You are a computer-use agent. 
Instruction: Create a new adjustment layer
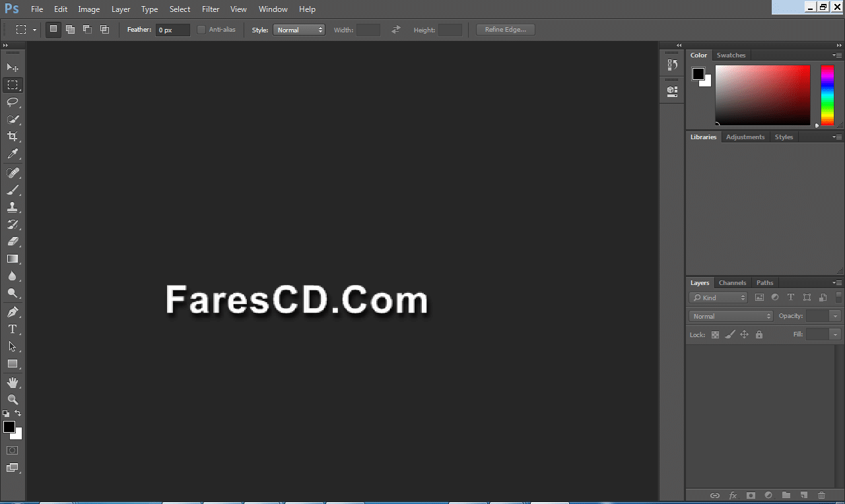(x=768, y=495)
